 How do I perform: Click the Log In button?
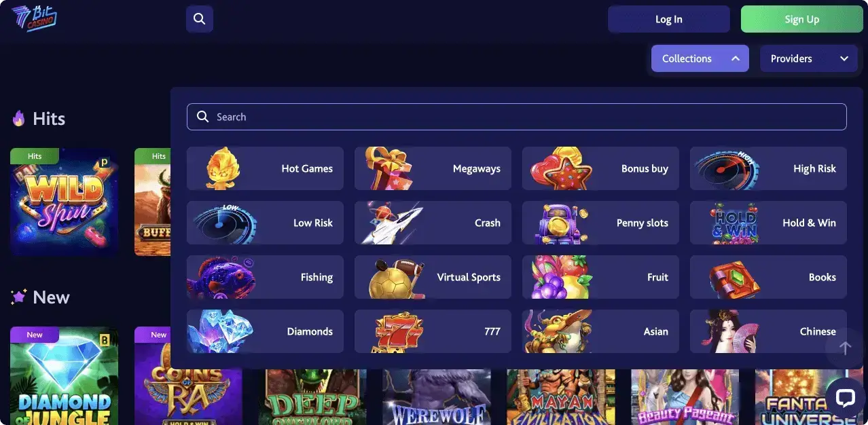[668, 19]
